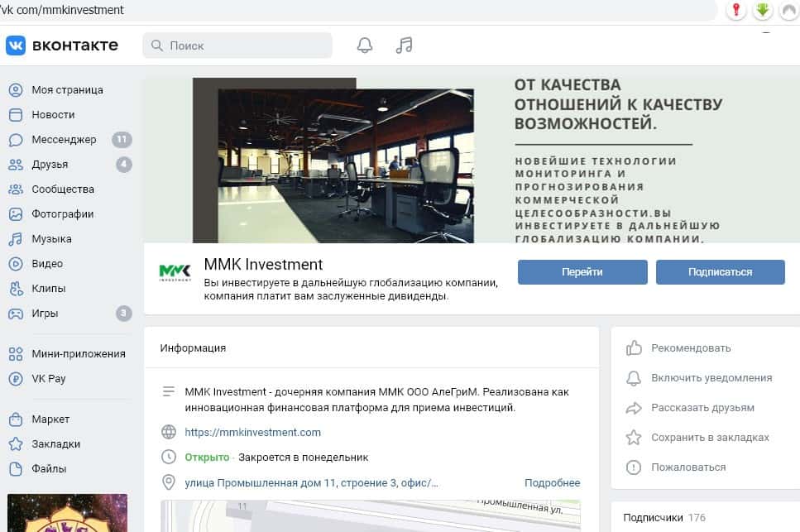This screenshot has height=532, width=800.
Task: Click Пожаловаться text
Action: pos(688,467)
